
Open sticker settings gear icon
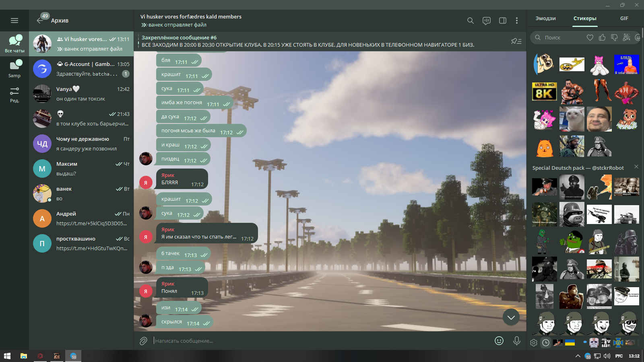click(x=534, y=343)
